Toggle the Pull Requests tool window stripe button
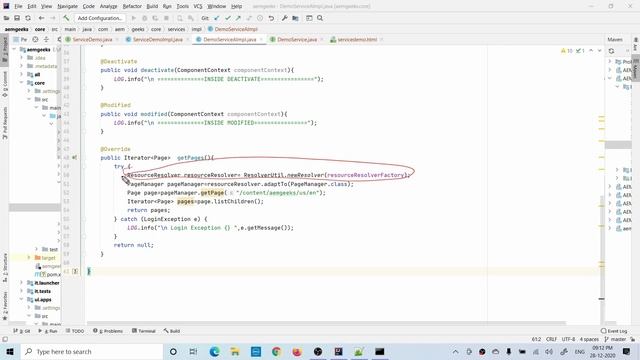This screenshot has height=360, width=640. (x=4, y=123)
